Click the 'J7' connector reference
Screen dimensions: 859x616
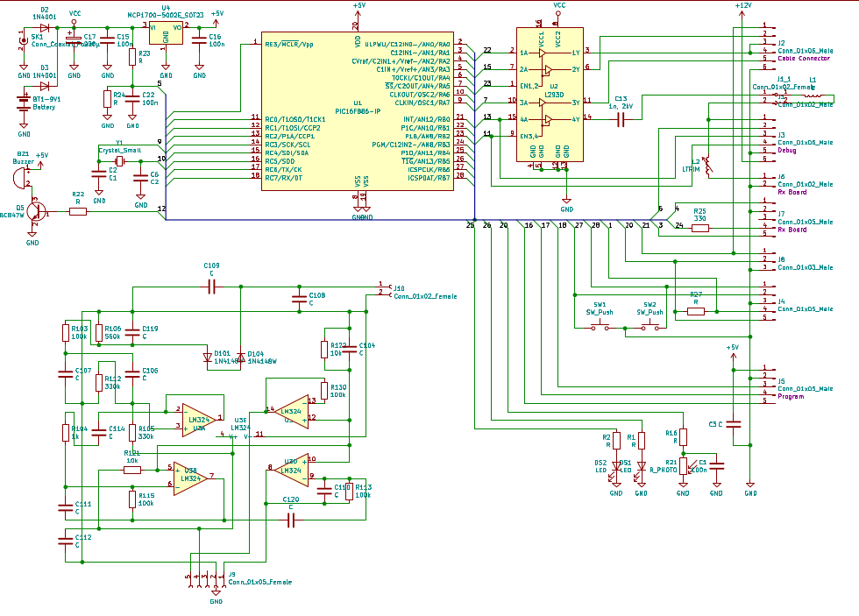pyautogui.click(x=781, y=214)
